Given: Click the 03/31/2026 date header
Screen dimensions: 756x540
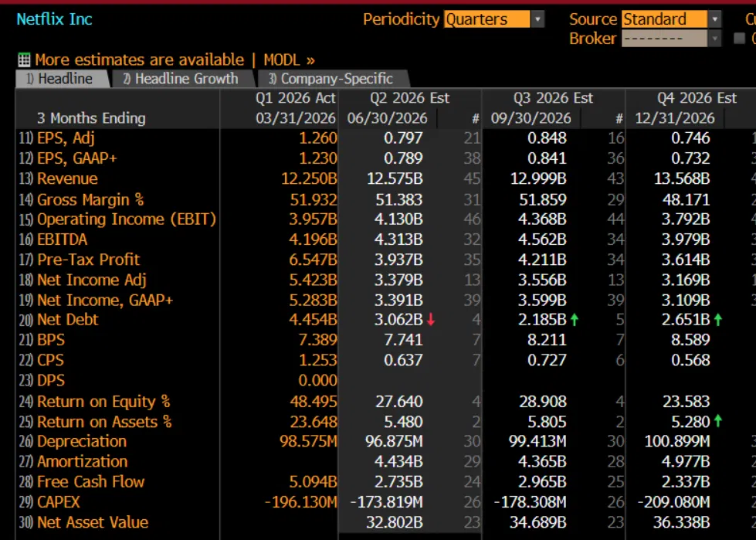Looking at the screenshot, I should tap(296, 118).
